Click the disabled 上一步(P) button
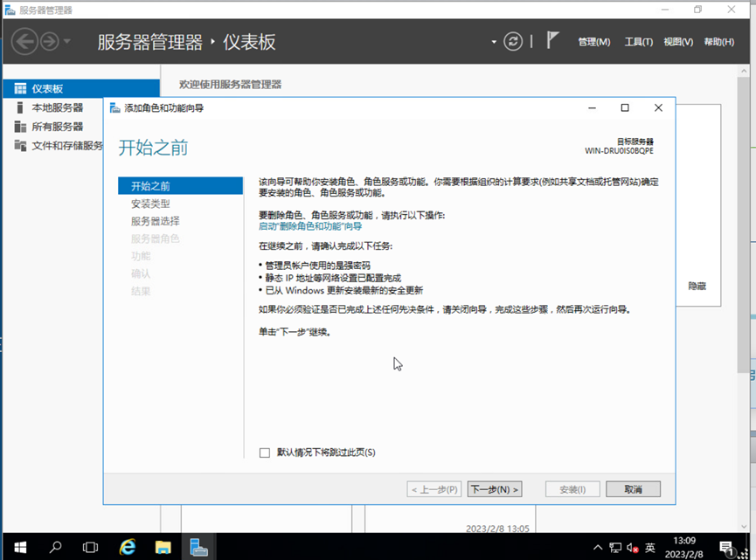 point(434,489)
